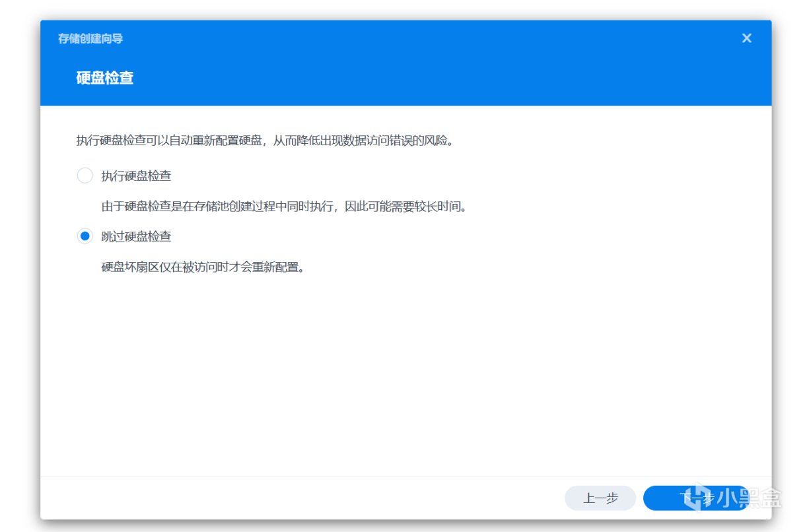Click the 执行硬盘检查 option label text
Image resolution: width=805 pixels, height=532 pixels.
pyautogui.click(x=136, y=176)
